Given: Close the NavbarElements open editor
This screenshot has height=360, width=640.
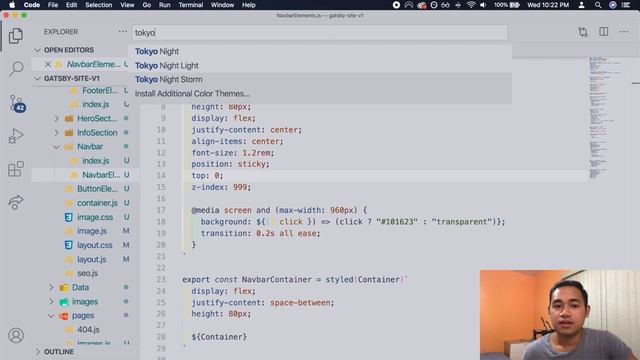Looking at the screenshot, I should (48, 64).
